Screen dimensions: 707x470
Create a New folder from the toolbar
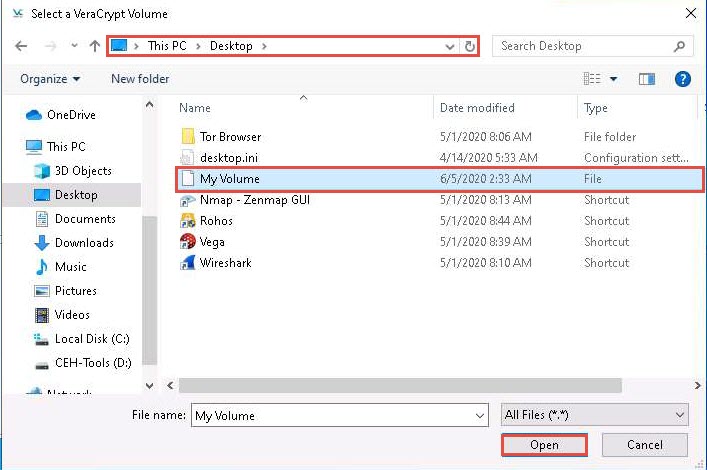(140, 79)
